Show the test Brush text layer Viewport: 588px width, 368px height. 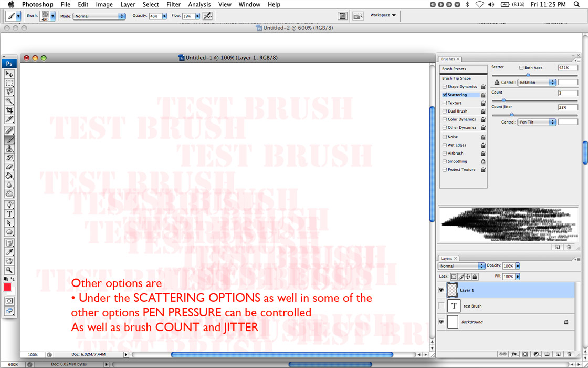coord(442,306)
